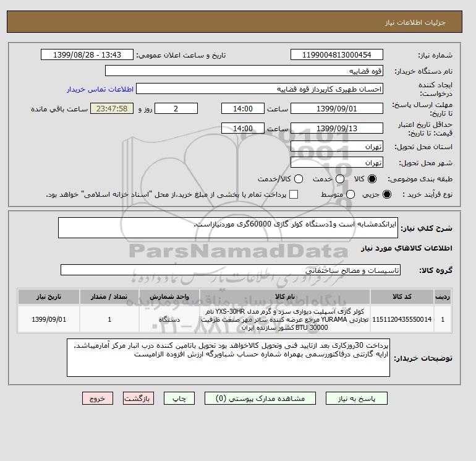Image resolution: width=476 pixels, height=461 pixels.
Task: Click the need date cell 1399/09/01
Action: [49, 319]
